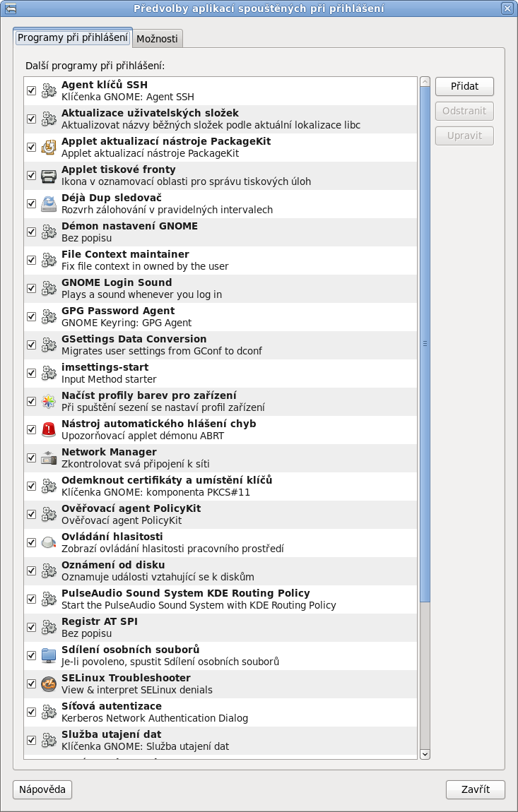
Task: Click the File Context maintainer gear icon
Action: [49, 260]
